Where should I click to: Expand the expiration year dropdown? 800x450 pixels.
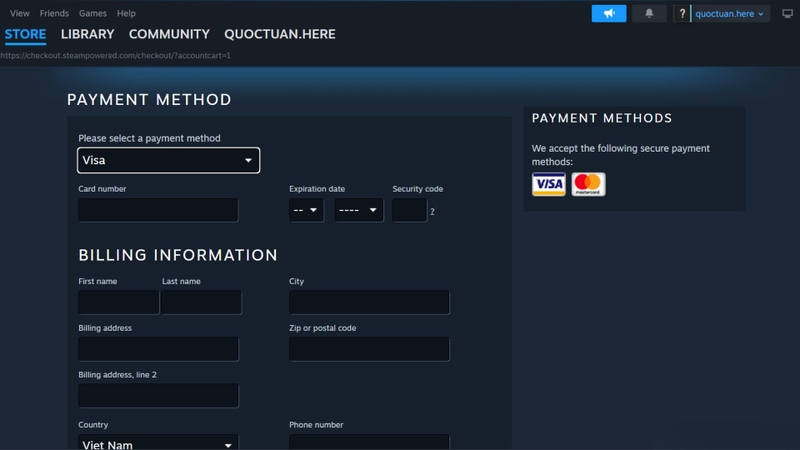click(359, 210)
